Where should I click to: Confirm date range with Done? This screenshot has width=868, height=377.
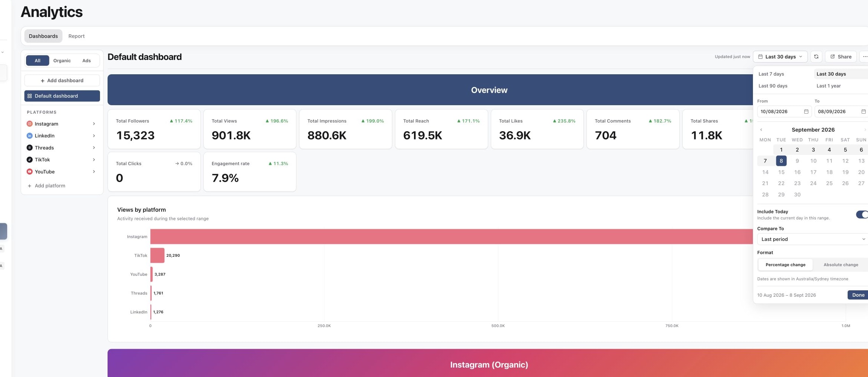pyautogui.click(x=858, y=295)
